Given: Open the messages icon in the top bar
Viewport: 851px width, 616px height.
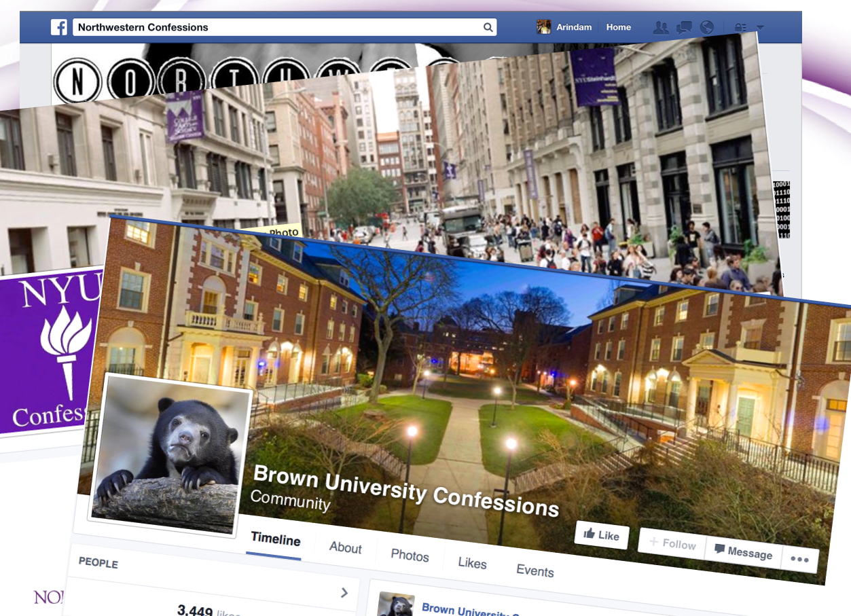Looking at the screenshot, I should point(684,27).
